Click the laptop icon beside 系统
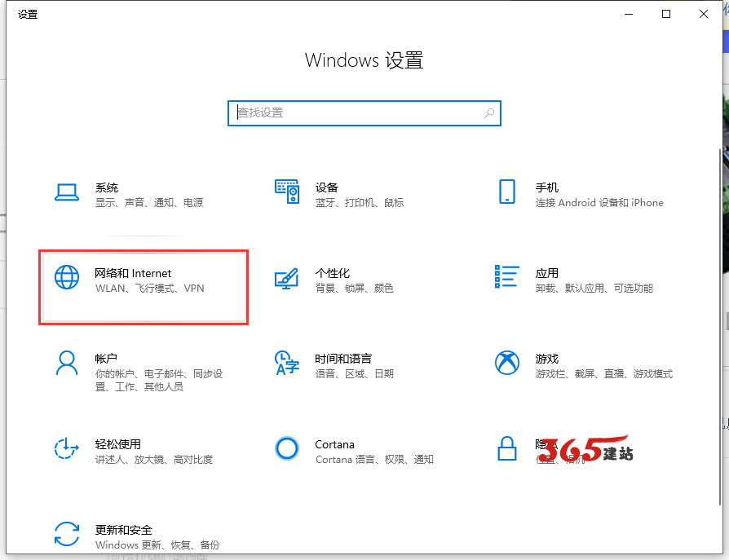This screenshot has height=560, width=729. 67,192
